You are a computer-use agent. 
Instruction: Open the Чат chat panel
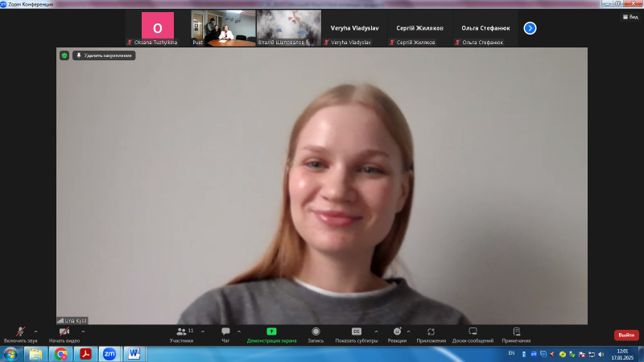click(225, 333)
